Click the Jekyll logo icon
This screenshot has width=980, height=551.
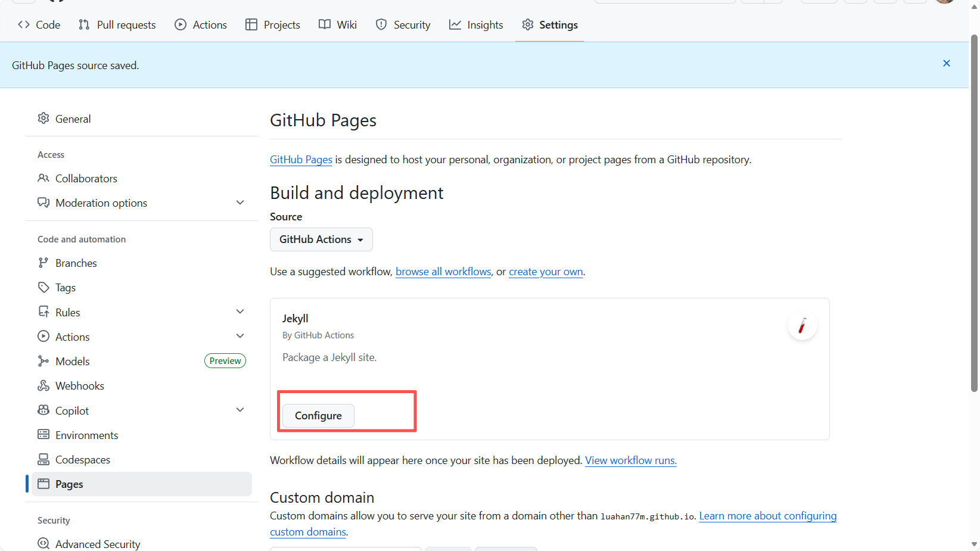tap(802, 326)
